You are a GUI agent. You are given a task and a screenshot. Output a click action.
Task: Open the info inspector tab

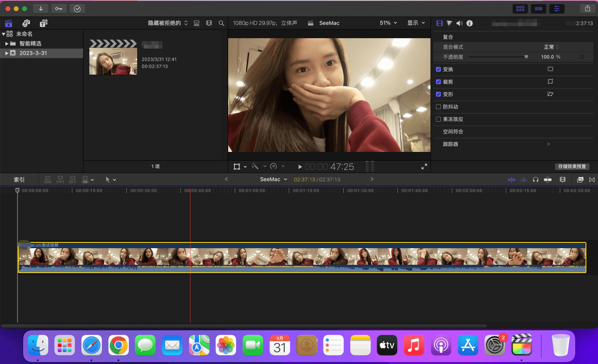(470, 23)
